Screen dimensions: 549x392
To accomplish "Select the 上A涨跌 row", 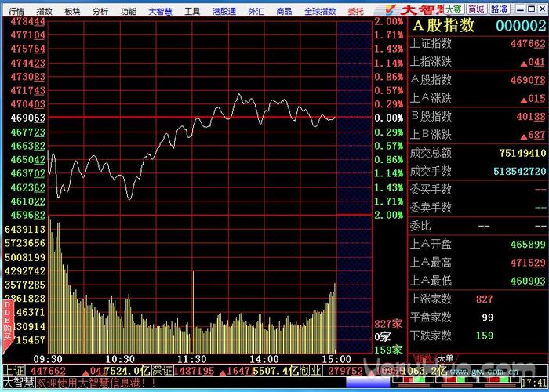I will pos(478,98).
